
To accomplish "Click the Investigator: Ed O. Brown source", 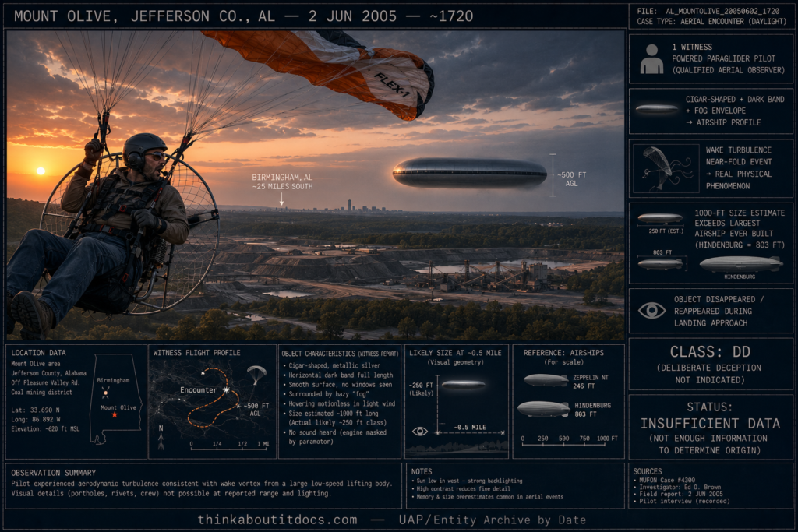I will [677, 487].
